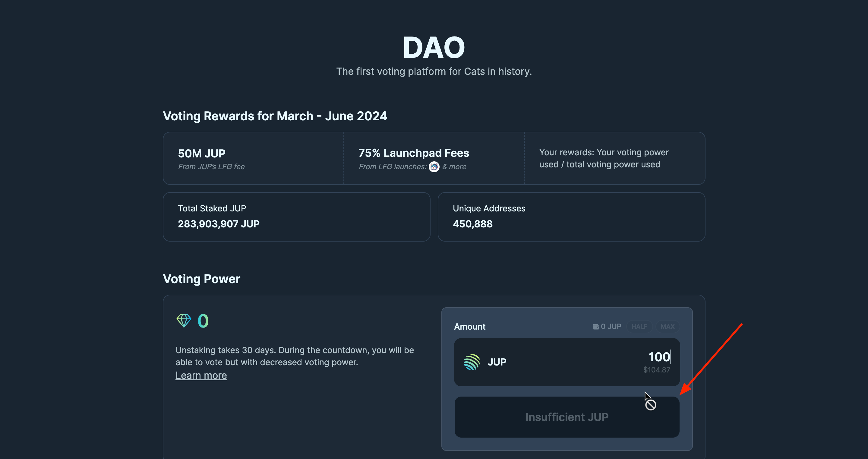Click the 0 JUP wallet balance text
Image resolution: width=868 pixels, height=459 pixels.
click(x=611, y=327)
